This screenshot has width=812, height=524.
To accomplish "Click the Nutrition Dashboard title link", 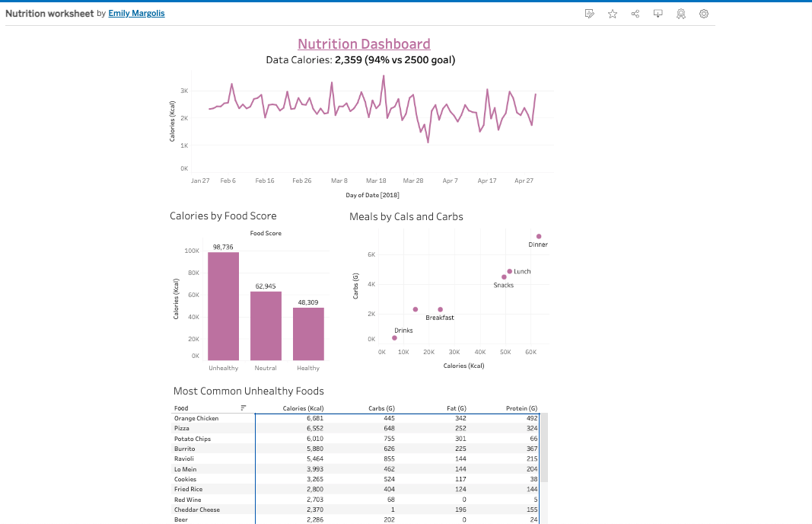I will tap(364, 44).
